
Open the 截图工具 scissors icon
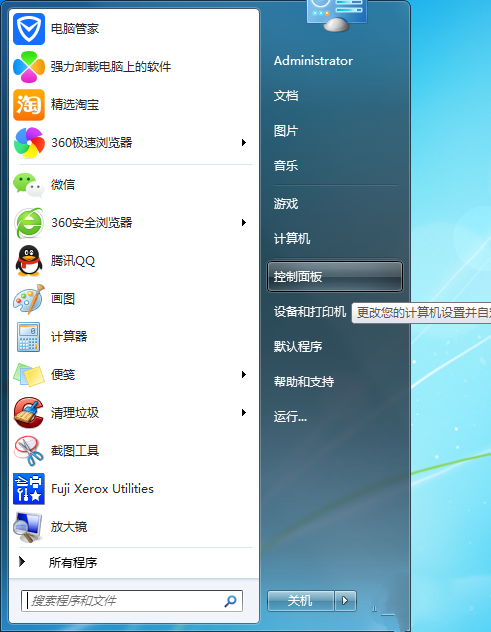[29, 451]
